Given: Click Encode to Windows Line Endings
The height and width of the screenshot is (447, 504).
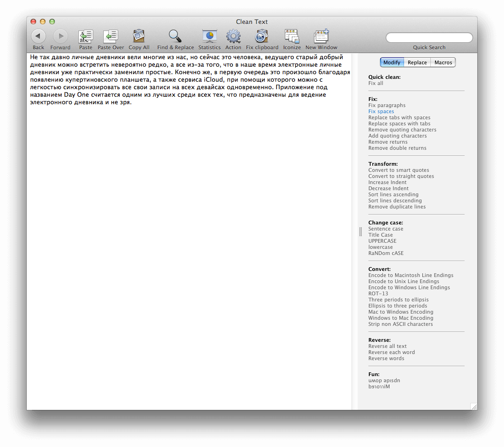Looking at the screenshot, I should [x=409, y=287].
